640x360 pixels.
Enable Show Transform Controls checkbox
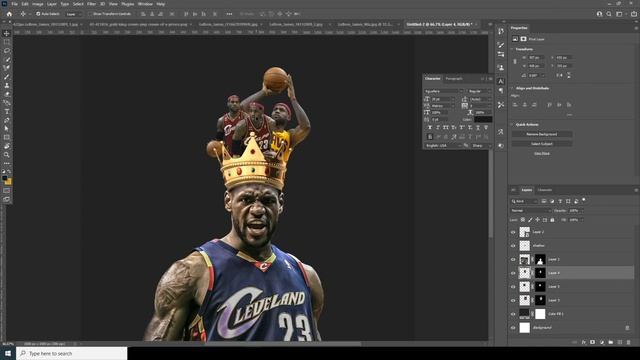(x=90, y=14)
